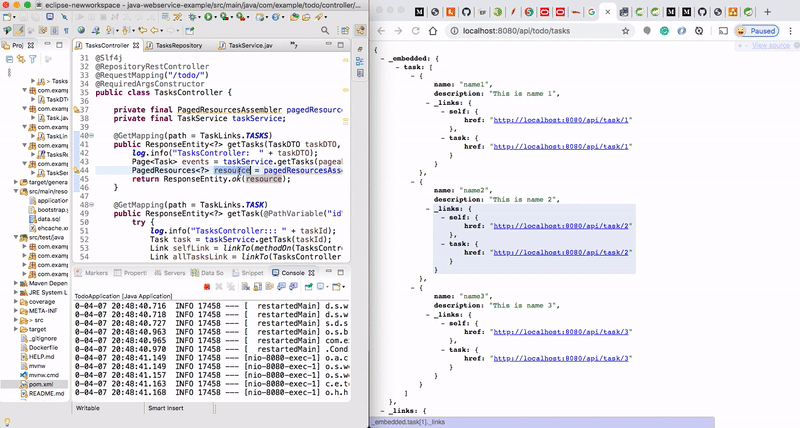The width and height of the screenshot is (800, 428).
Task: Select Dockerfile in Project Explorer
Action: pyautogui.click(x=43, y=347)
